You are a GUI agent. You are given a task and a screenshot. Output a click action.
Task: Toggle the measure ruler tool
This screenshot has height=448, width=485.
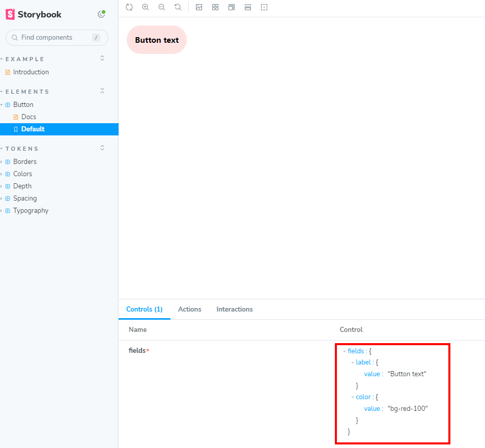click(x=248, y=7)
